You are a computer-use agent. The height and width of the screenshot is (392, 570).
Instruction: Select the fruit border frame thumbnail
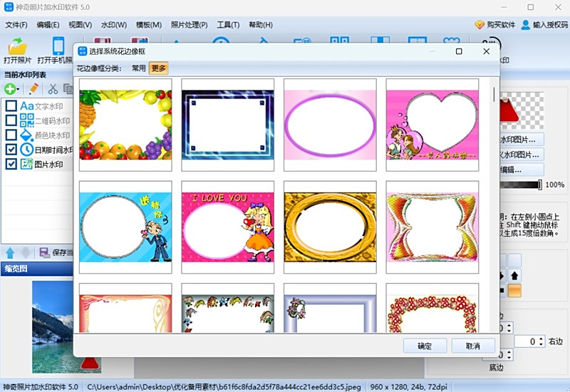coord(125,125)
